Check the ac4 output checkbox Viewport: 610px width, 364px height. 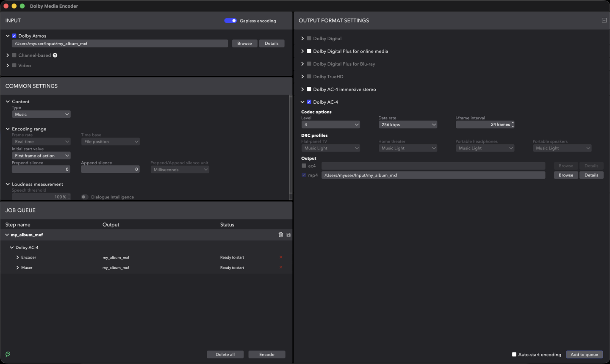click(304, 166)
